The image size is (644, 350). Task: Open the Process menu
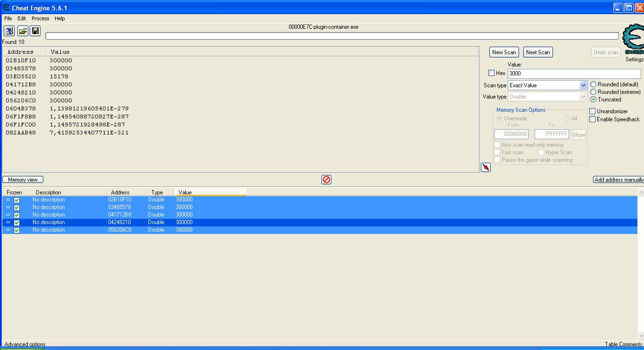coord(40,18)
